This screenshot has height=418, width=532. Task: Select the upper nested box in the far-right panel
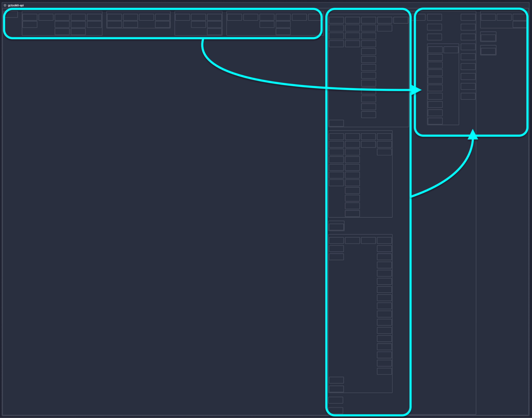(488, 38)
